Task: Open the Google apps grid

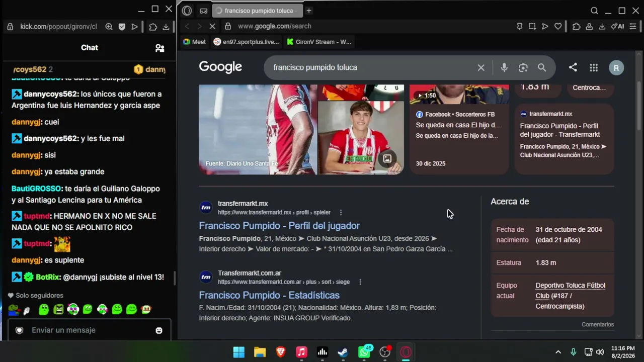Action: (594, 67)
